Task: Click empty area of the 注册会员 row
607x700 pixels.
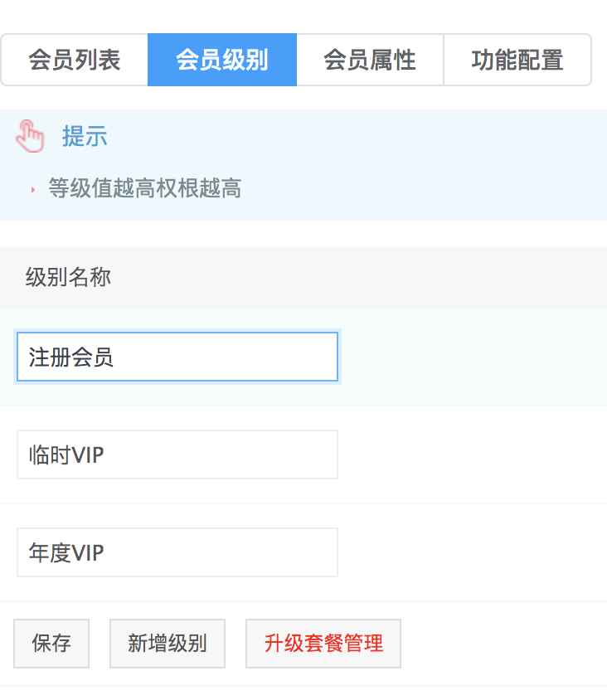Action: pyautogui.click(x=473, y=357)
